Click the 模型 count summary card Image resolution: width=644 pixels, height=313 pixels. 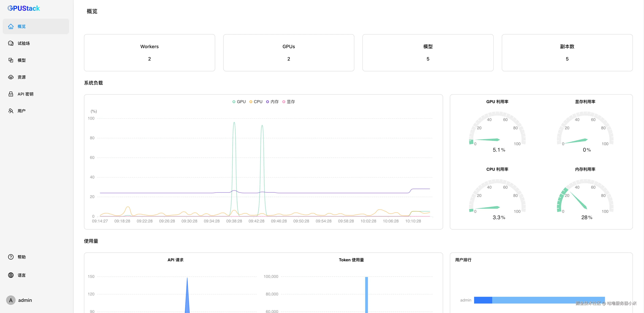(428, 53)
